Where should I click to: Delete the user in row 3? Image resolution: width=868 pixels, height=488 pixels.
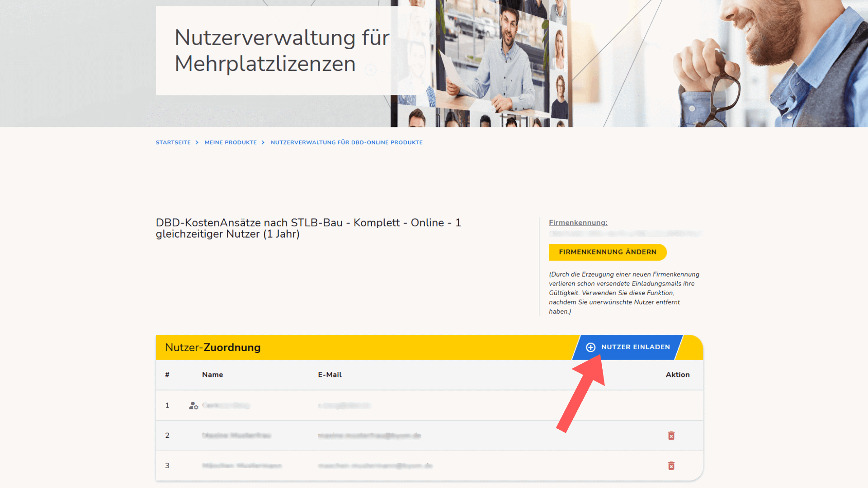pos(671,466)
